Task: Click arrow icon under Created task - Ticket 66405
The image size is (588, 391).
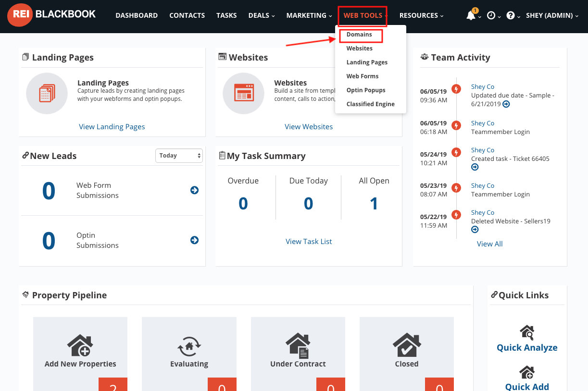Action: (475, 167)
